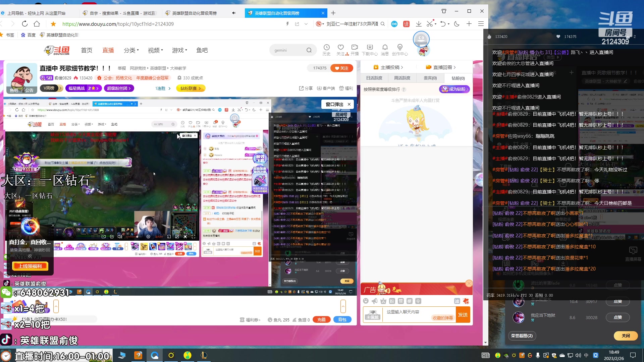Expand the 游戏 dropdown in Douyu nav
Screen dimensions: 644x362
click(x=179, y=50)
